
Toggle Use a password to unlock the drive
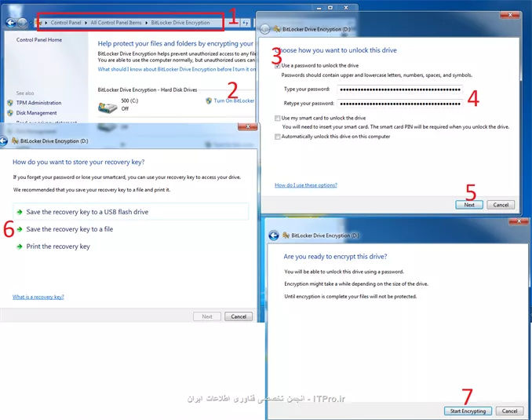tap(278, 66)
